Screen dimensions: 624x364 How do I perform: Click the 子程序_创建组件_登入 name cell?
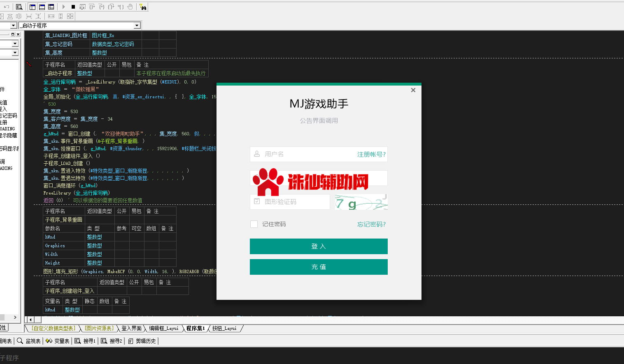click(x=70, y=291)
